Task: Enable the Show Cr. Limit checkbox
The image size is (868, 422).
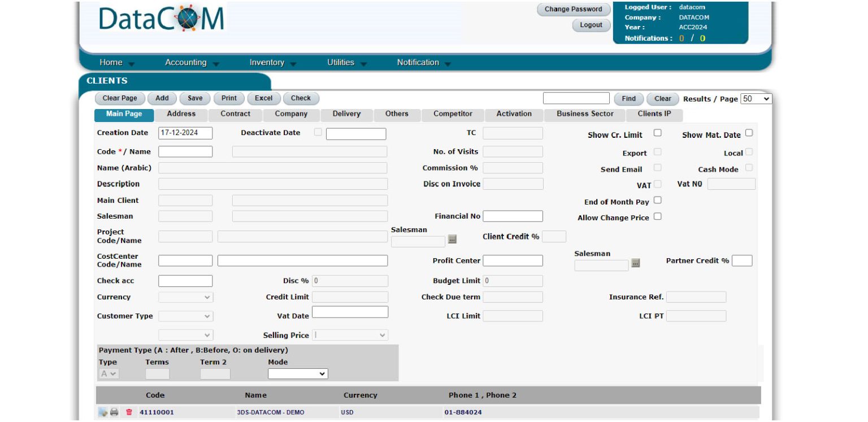Action: click(x=658, y=132)
